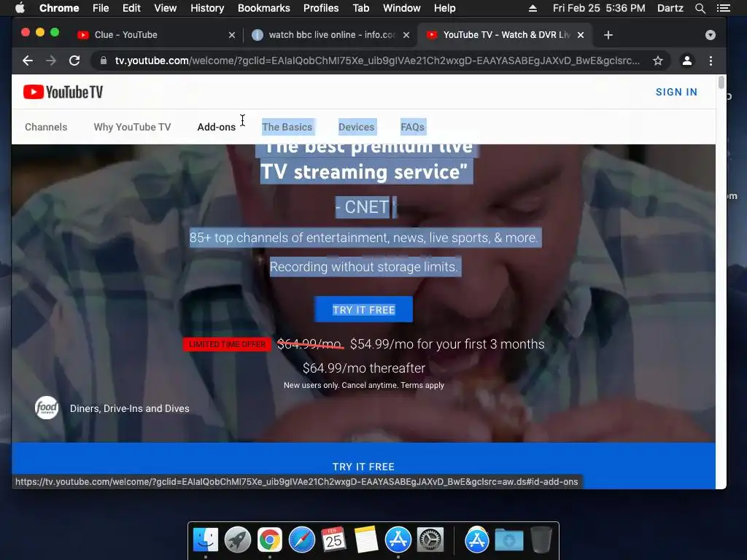Select the YouTube TV browser tab
The image size is (747, 560).
(505, 35)
